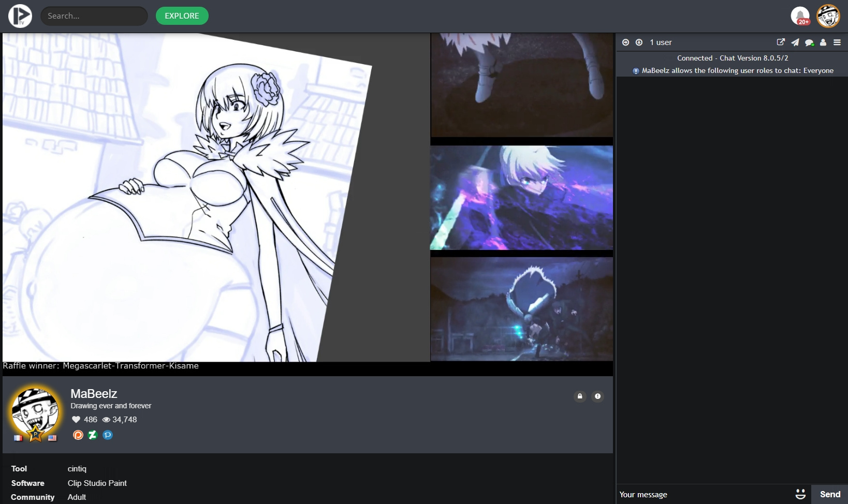Click the eye viewers count icon
Image resolution: width=848 pixels, height=504 pixels.
[x=107, y=420]
